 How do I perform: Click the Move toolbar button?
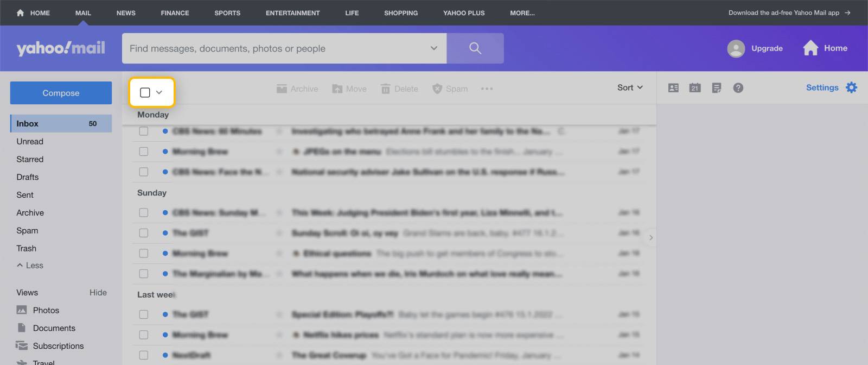pos(349,89)
